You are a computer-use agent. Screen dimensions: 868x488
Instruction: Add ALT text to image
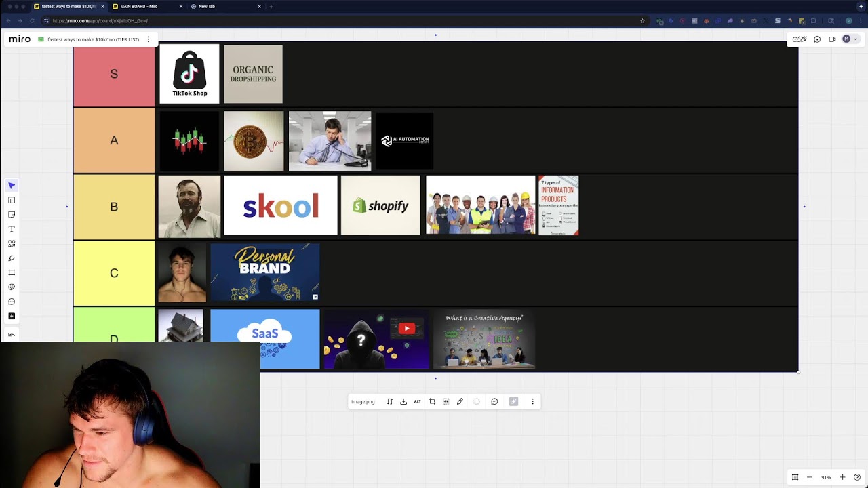coord(418,401)
